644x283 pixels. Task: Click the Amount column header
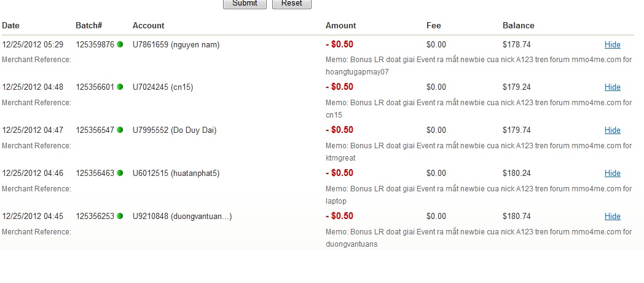(x=340, y=26)
